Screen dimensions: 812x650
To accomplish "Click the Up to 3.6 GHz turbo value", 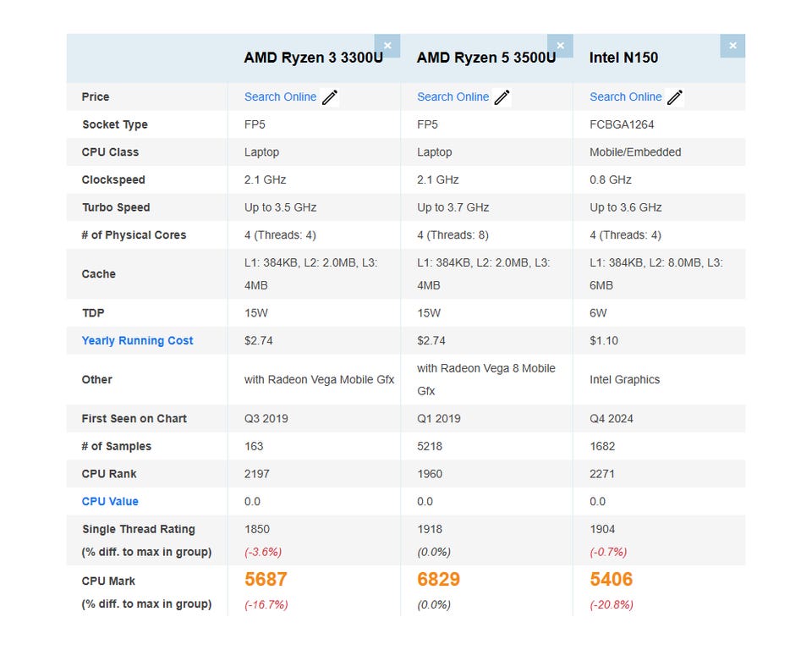I will [626, 207].
